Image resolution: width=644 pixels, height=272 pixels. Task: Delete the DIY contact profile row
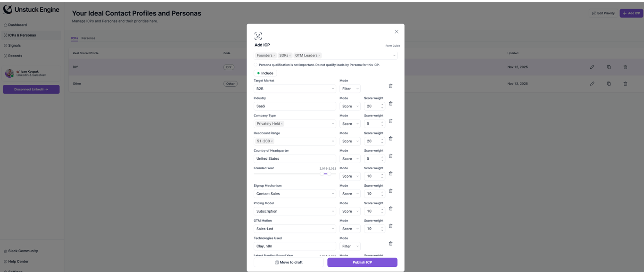coord(625,67)
